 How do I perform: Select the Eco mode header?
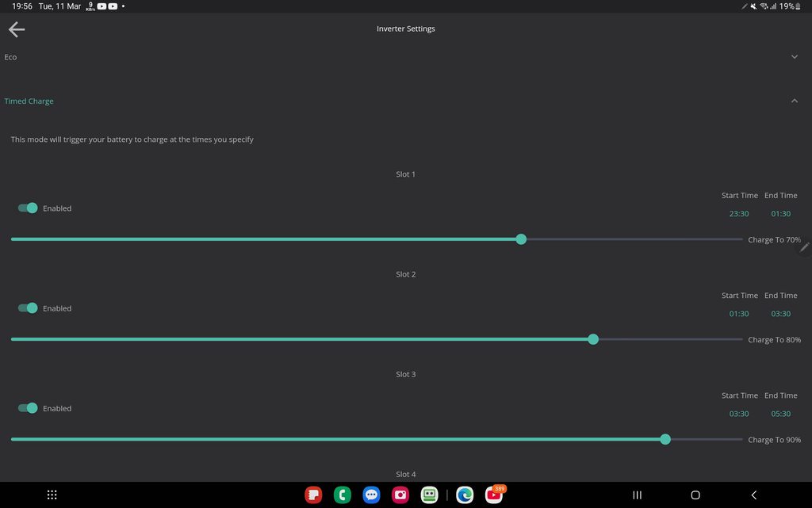(x=11, y=57)
